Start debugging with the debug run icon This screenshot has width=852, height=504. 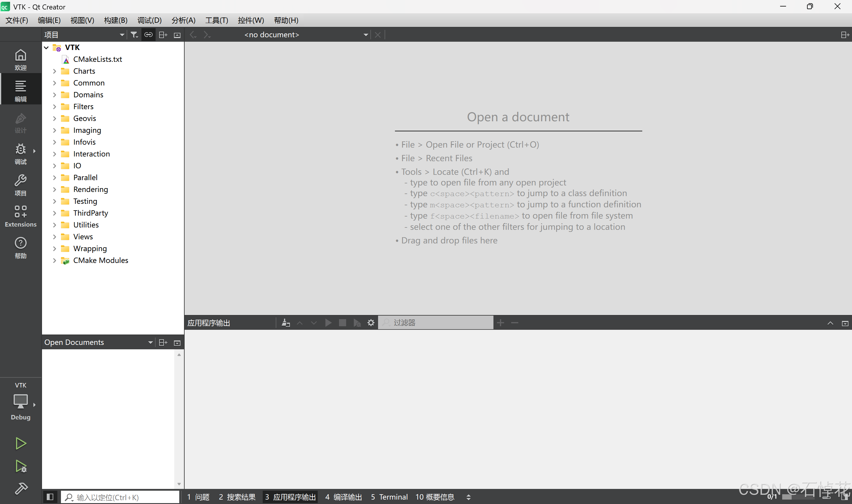tap(20, 466)
